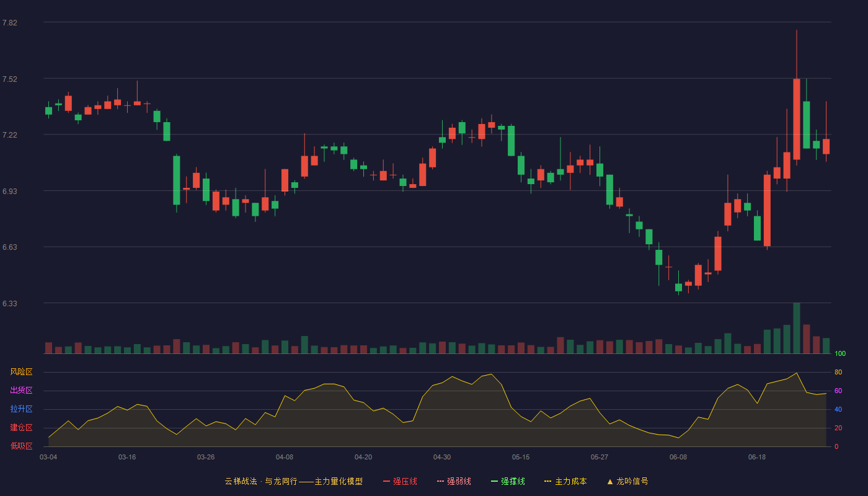
Task: Select the 低吸区 zone label
Action: coord(21,446)
